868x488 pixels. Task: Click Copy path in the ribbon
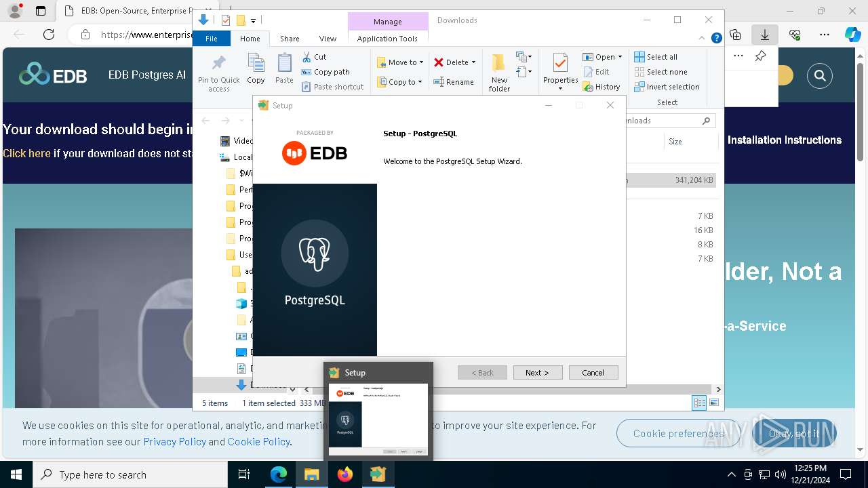coord(325,72)
